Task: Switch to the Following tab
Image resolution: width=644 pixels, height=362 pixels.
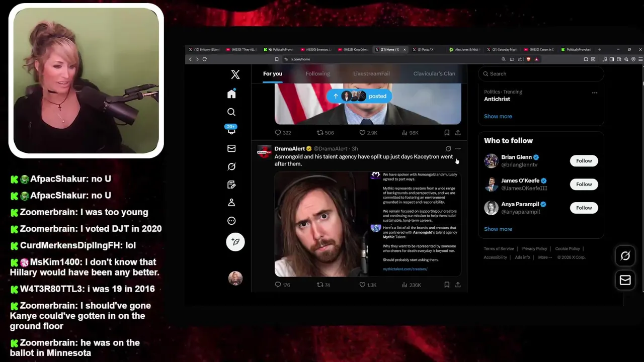Action: point(317,73)
